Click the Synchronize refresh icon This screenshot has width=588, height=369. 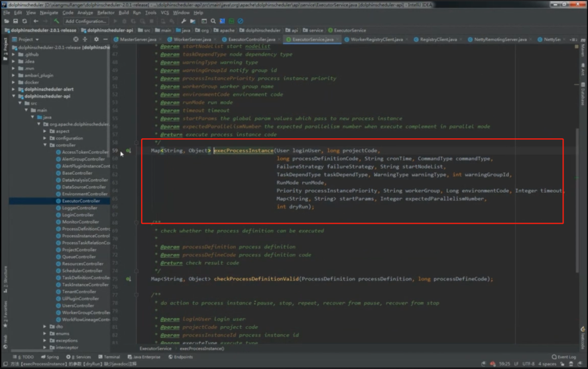24,21
